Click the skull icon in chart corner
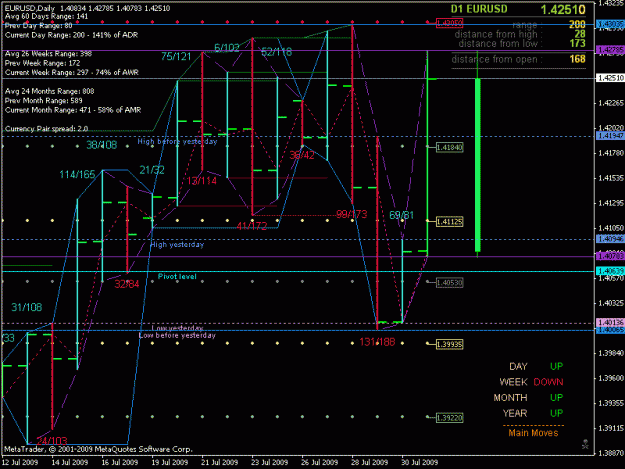The height and width of the screenshot is (469, 625). tap(585, 444)
